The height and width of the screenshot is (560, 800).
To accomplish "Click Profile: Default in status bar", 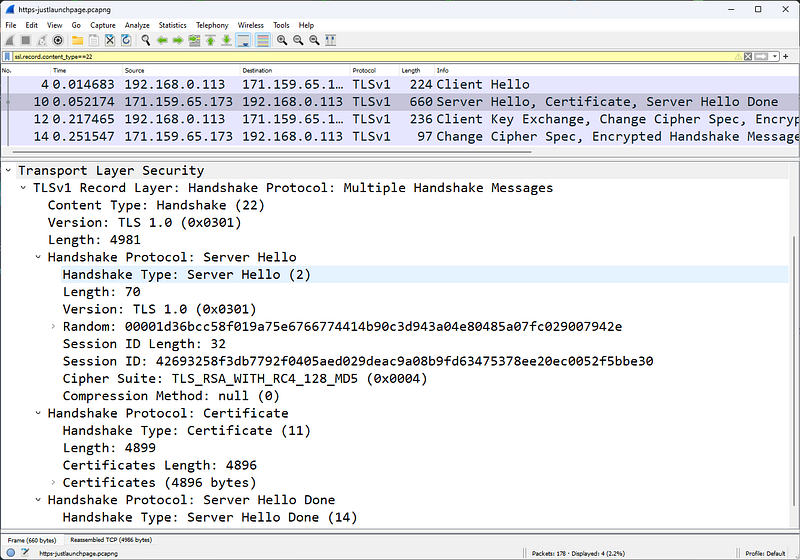I will [765, 553].
